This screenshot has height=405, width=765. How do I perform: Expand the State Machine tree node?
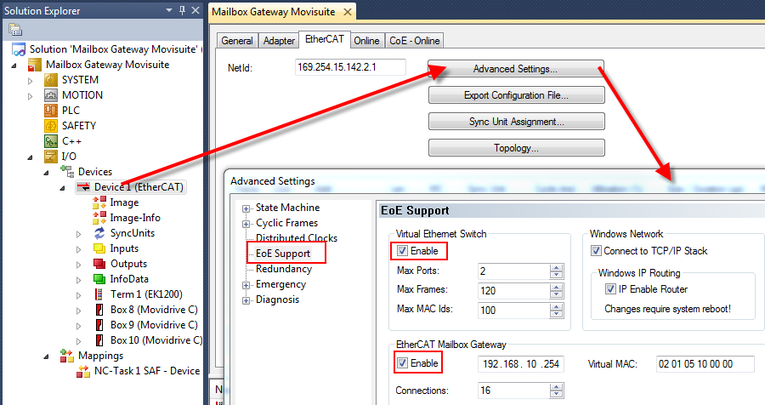click(x=247, y=208)
